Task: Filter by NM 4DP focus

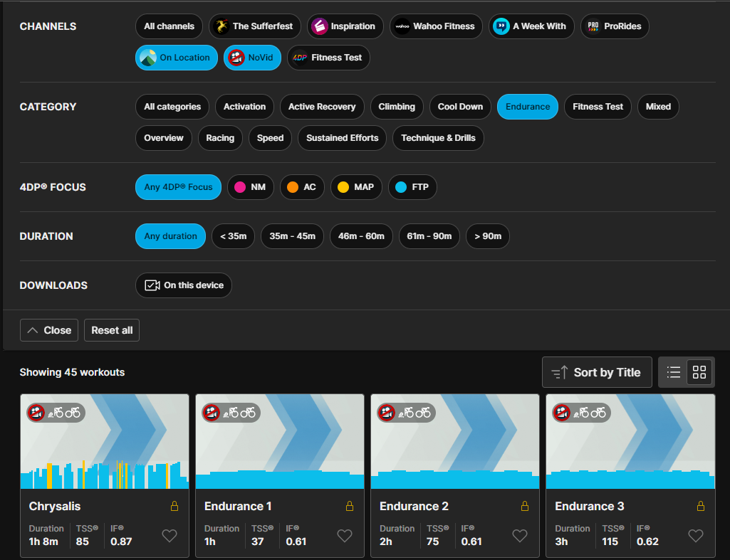Action: click(x=251, y=187)
